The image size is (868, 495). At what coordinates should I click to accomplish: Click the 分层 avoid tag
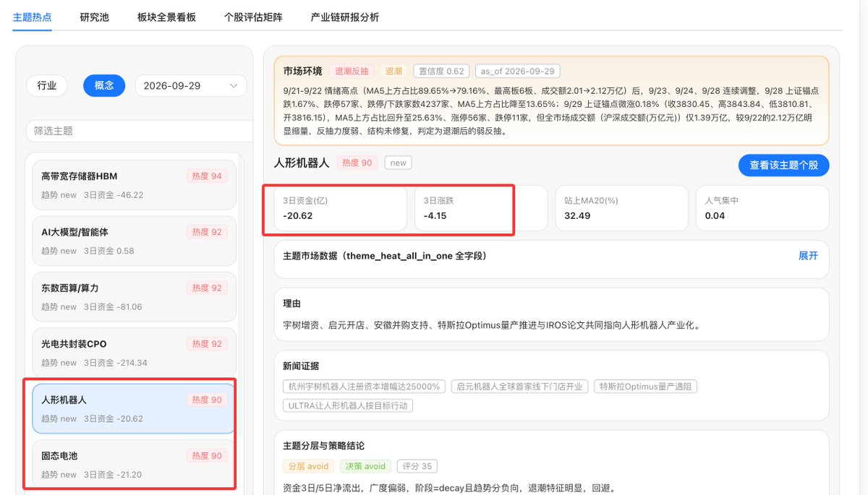tap(308, 466)
